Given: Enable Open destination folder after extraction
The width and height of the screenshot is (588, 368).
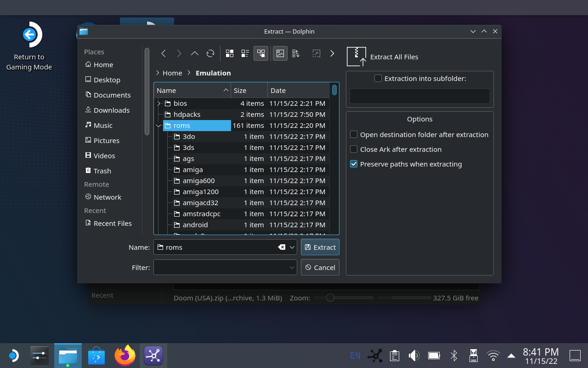Looking at the screenshot, I should (x=354, y=134).
